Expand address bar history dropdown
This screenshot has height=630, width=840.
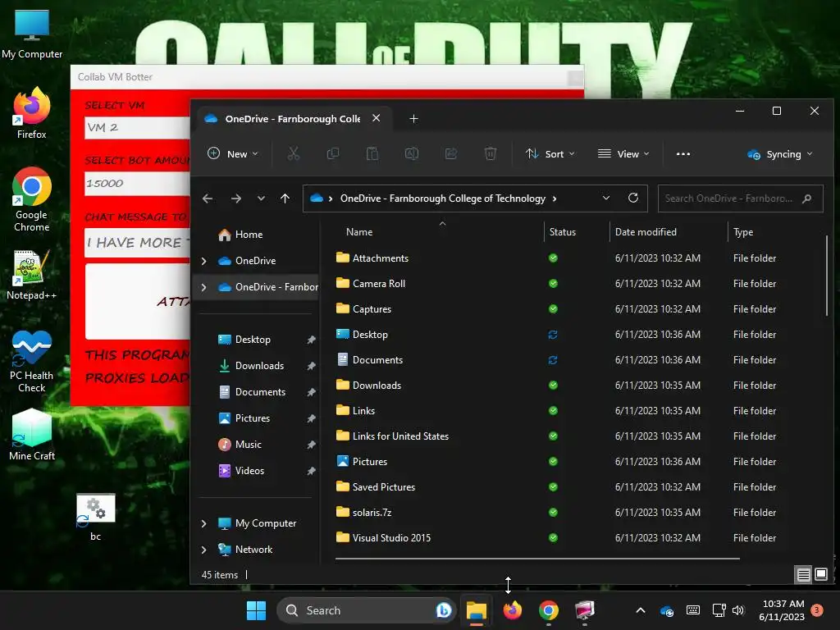[606, 199]
